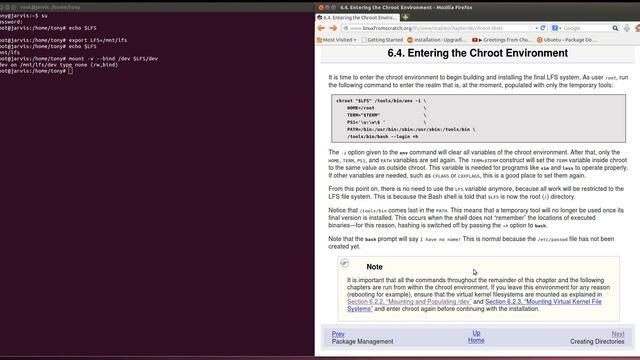
Task: Open the Getting Started bookmark
Action: pos(382,40)
